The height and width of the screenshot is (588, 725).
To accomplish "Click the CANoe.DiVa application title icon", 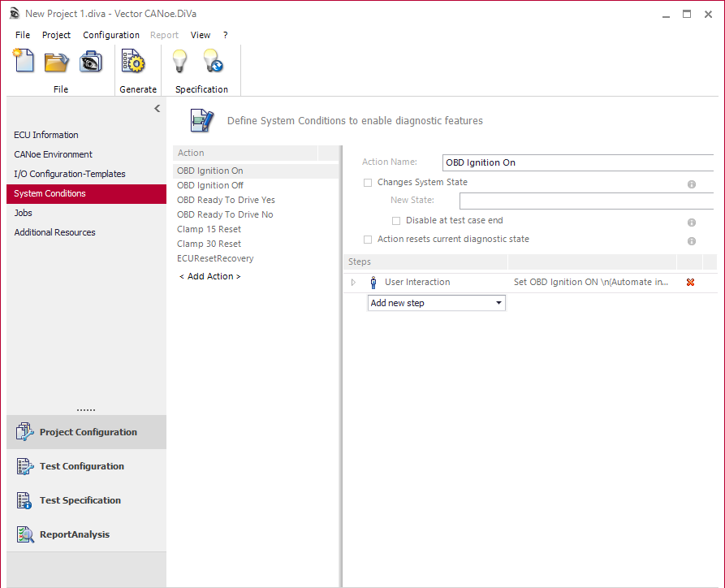I will pos(15,14).
